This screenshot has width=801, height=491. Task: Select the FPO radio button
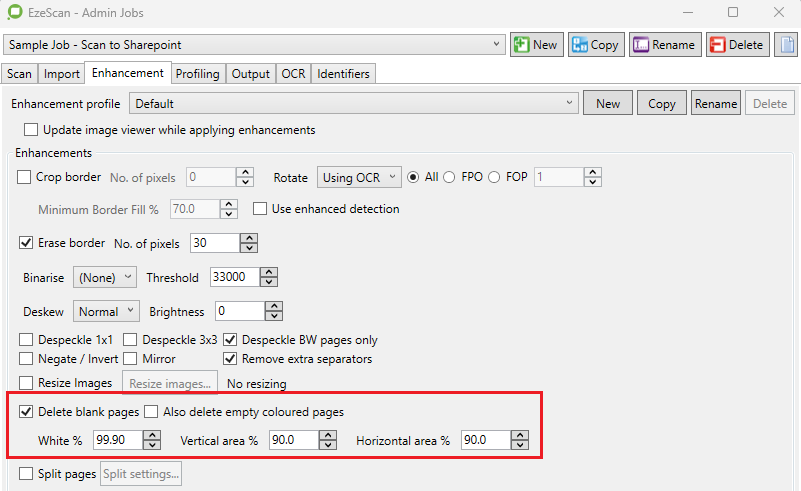(x=450, y=177)
